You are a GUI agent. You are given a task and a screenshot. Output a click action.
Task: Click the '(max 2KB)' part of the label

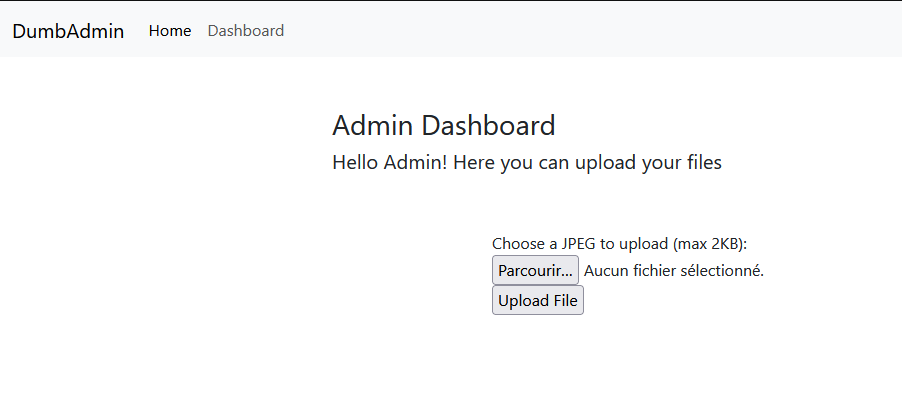click(709, 244)
